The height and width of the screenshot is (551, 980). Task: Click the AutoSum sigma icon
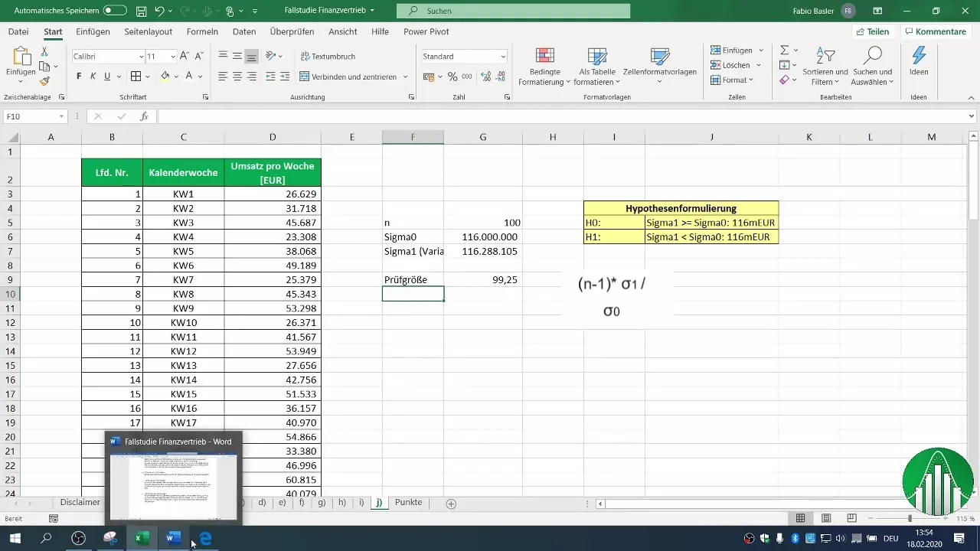click(785, 50)
